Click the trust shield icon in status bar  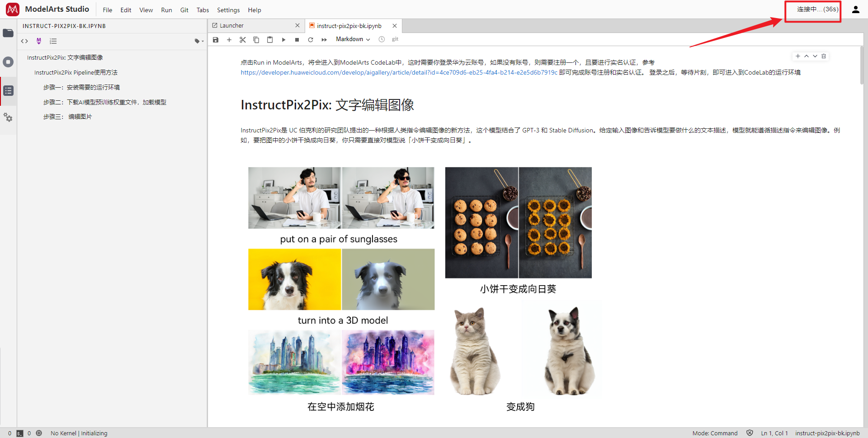pyautogui.click(x=750, y=433)
